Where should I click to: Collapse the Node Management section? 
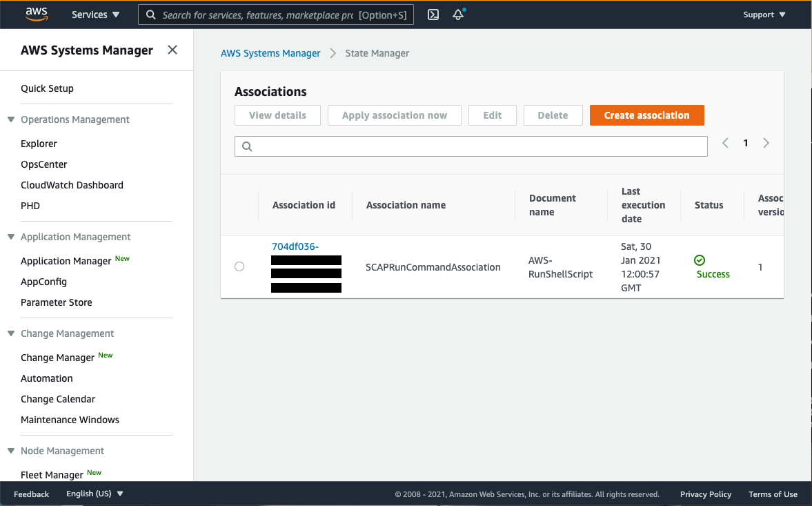click(10, 450)
